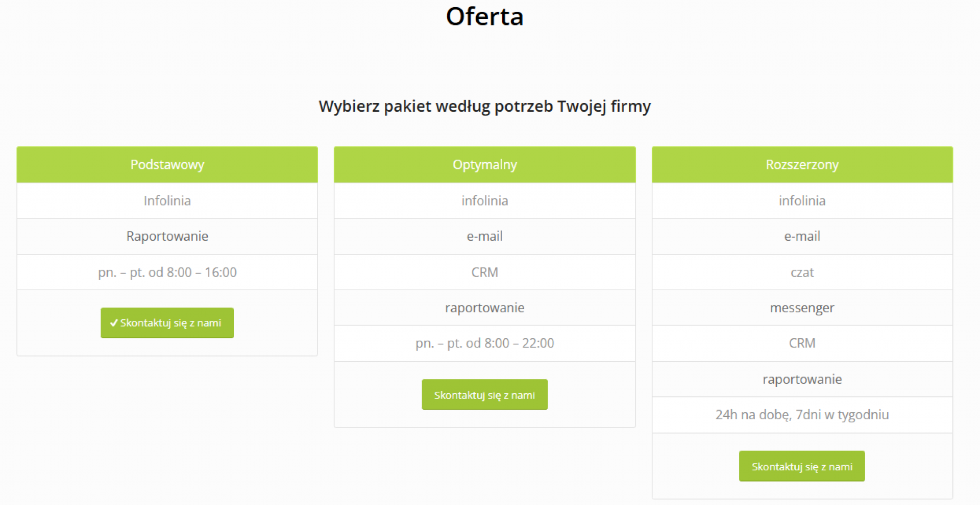Select CRM row in Optymalny package
The height and width of the screenshot is (505, 980).
click(x=484, y=272)
